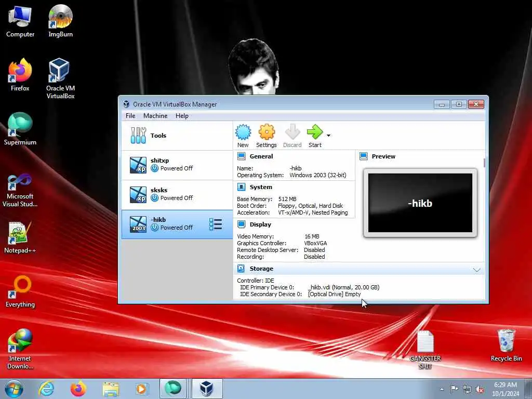Show hidden tray icons arrow
This screenshot has width=532, height=399.
[x=442, y=390]
